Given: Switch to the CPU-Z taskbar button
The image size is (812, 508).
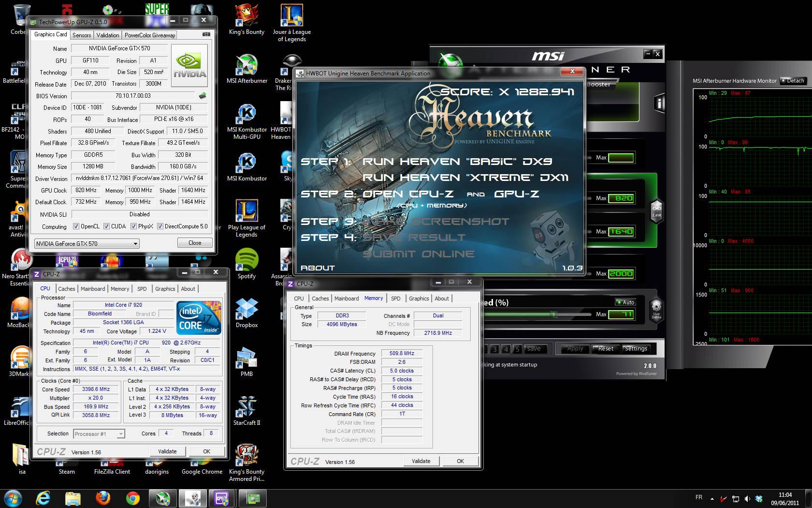Looking at the screenshot, I should coord(222,498).
